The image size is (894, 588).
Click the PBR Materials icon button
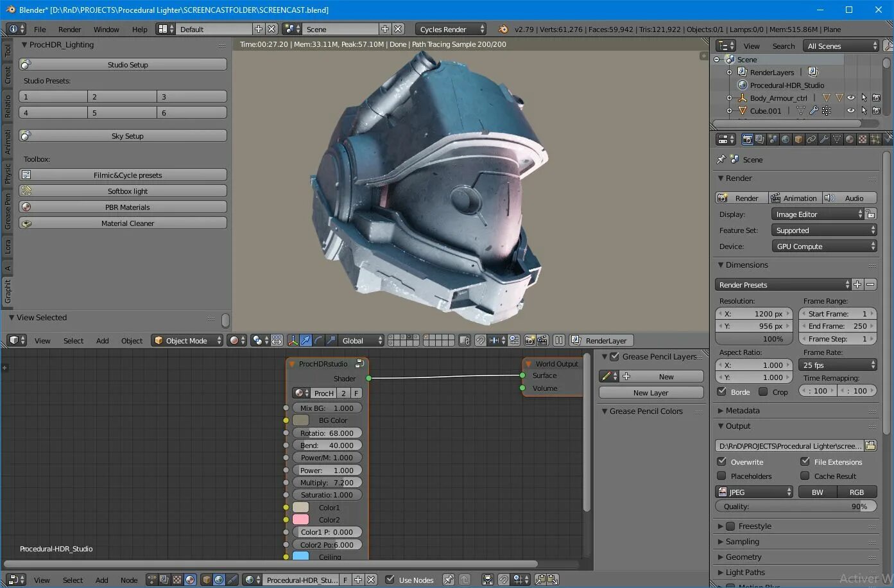pos(26,207)
